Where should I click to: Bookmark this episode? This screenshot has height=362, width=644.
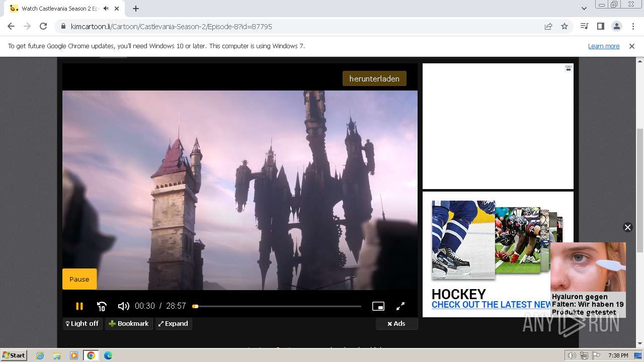tap(129, 323)
